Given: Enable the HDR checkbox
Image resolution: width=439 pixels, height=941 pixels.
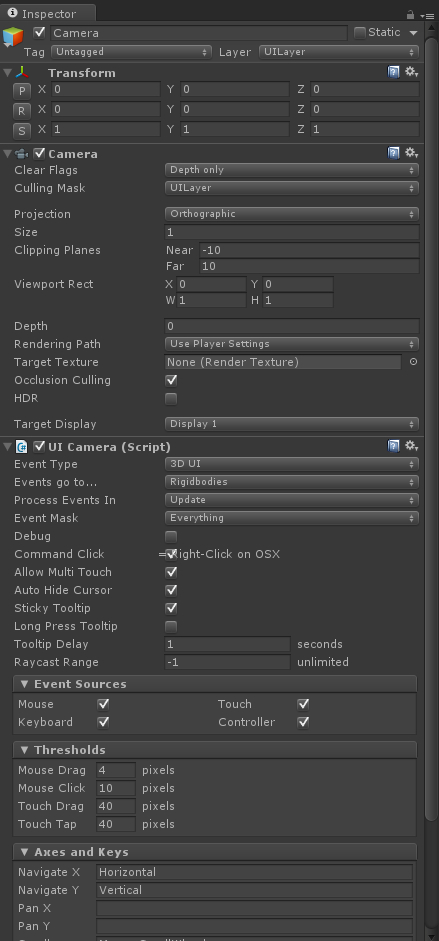Looking at the screenshot, I should coord(171,398).
